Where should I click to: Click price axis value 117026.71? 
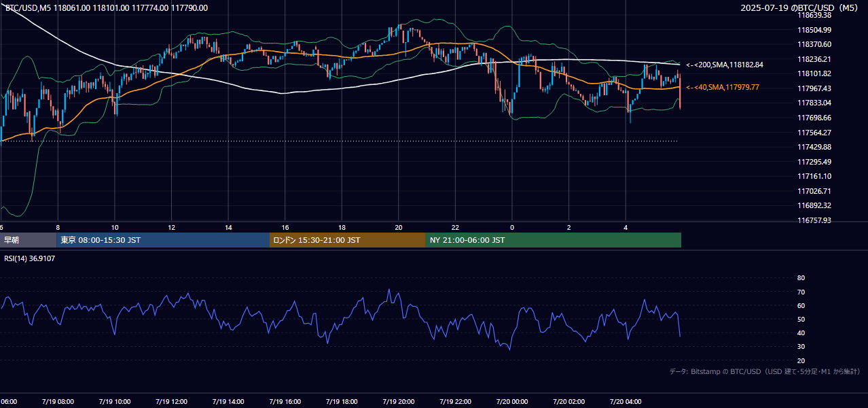tap(815, 191)
